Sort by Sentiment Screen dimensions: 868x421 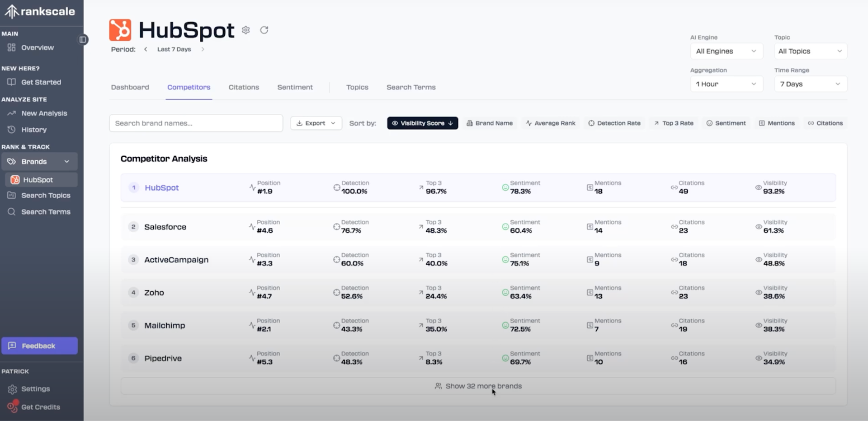(x=726, y=123)
